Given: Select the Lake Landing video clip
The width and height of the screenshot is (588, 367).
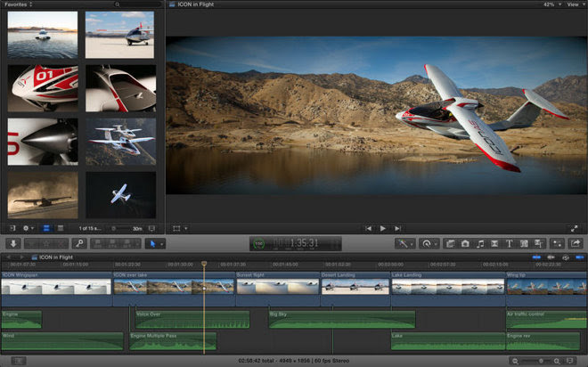Looking at the screenshot, I should 448,288.
